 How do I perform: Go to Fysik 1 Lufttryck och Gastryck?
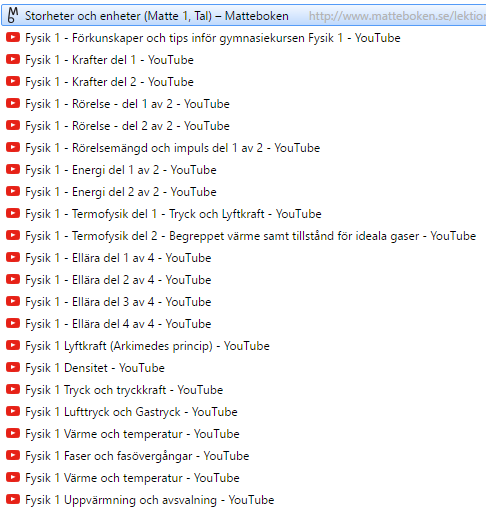[131, 412]
